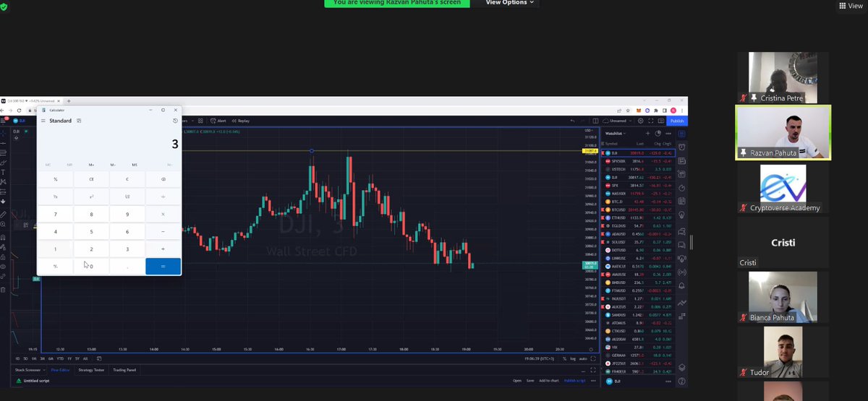Click the calculator multiply key

(163, 214)
